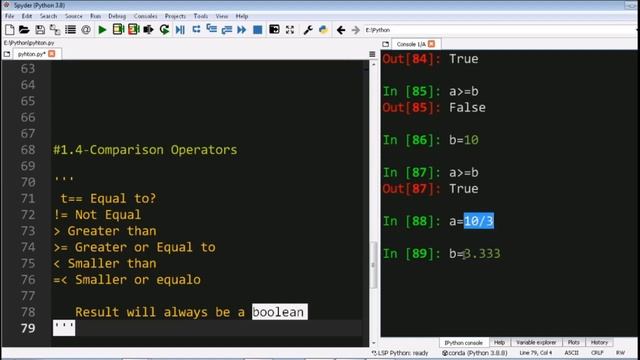
Task: Open the Debug menu
Action: 117,16
